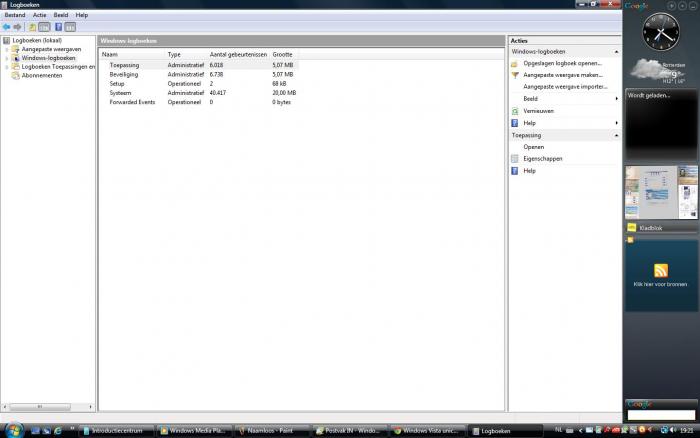Click funnel icon beside Aangepaste weergave maken
Image resolution: width=700 pixels, height=438 pixels.
click(x=515, y=75)
